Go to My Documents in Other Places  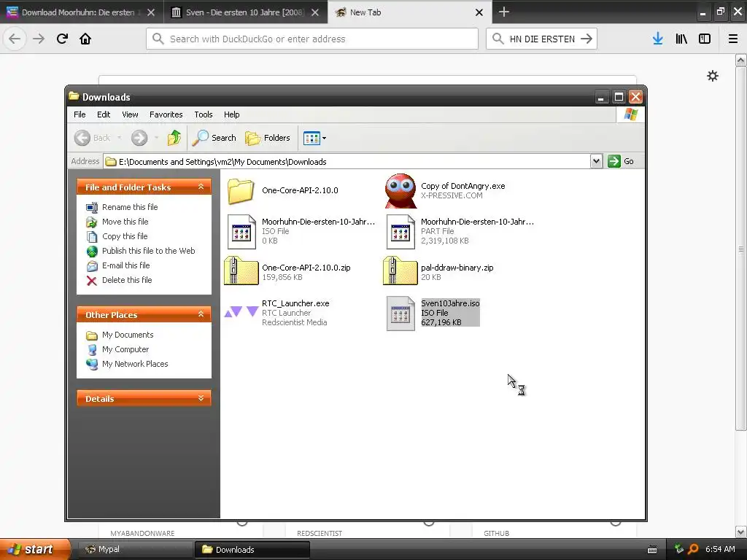(x=127, y=335)
